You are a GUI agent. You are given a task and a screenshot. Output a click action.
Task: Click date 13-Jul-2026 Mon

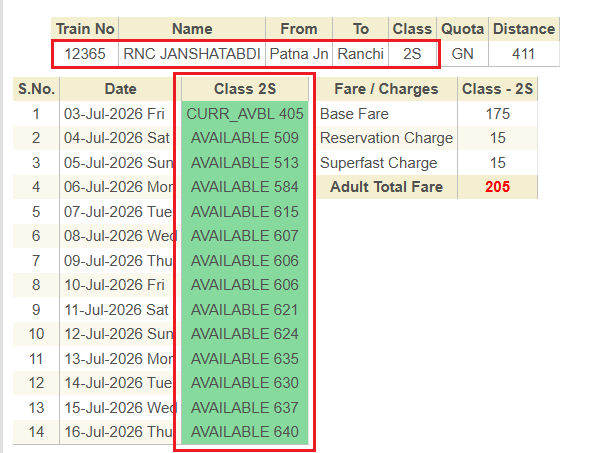tap(119, 358)
